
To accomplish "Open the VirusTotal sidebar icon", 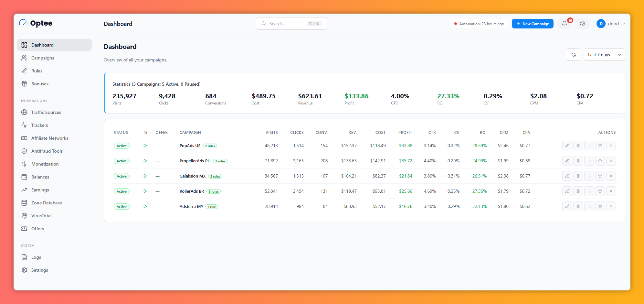I will (24, 216).
